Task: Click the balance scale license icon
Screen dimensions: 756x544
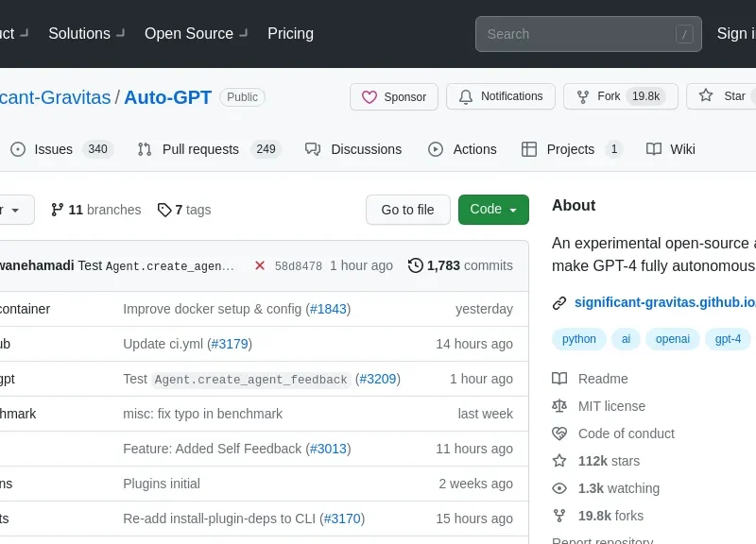Action: pyautogui.click(x=559, y=406)
